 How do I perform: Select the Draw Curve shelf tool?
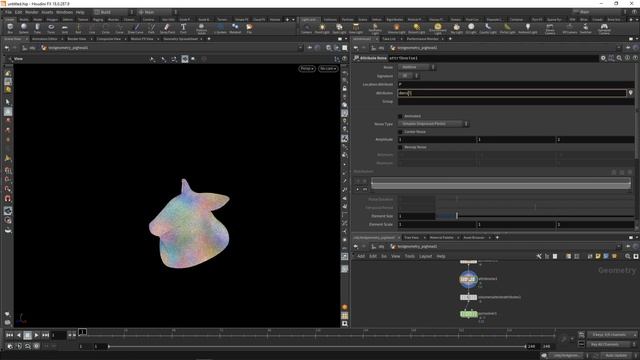pyautogui.click(x=136, y=28)
